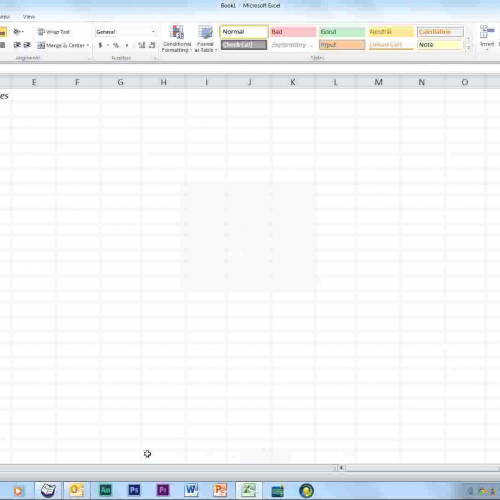Open Windows Media Player from taskbar
500x500 pixels.
[18, 491]
